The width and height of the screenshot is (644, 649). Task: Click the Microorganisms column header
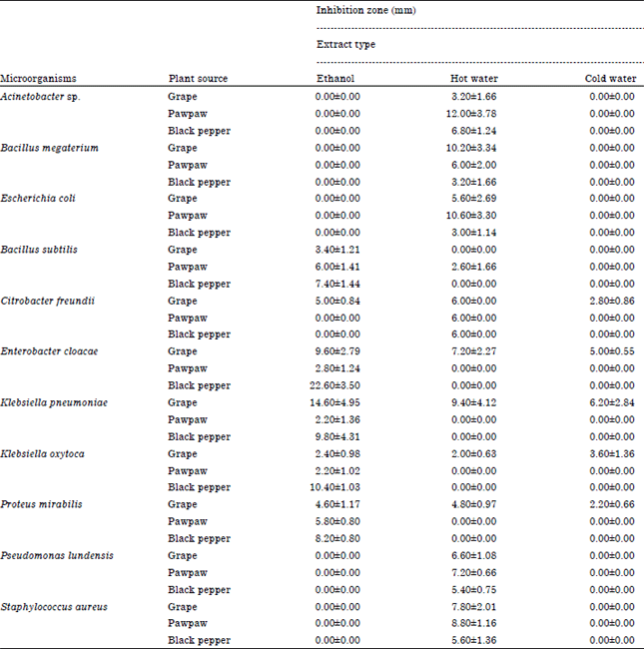(x=39, y=79)
